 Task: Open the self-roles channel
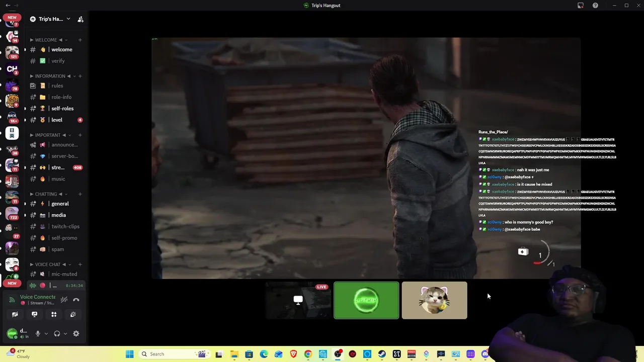56,109
